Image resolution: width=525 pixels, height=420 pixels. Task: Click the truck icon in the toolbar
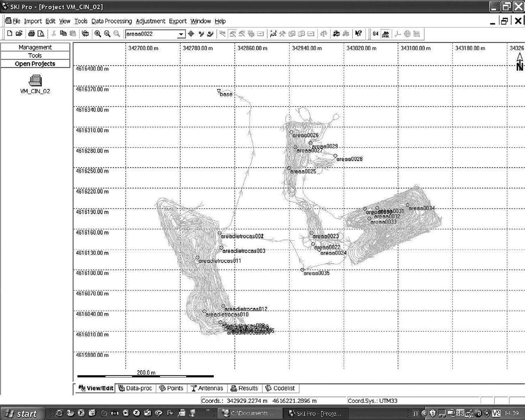[x=336, y=33]
